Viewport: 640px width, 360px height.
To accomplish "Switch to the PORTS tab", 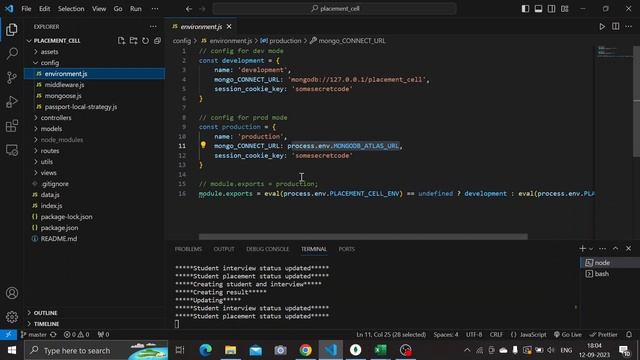I will [347, 249].
